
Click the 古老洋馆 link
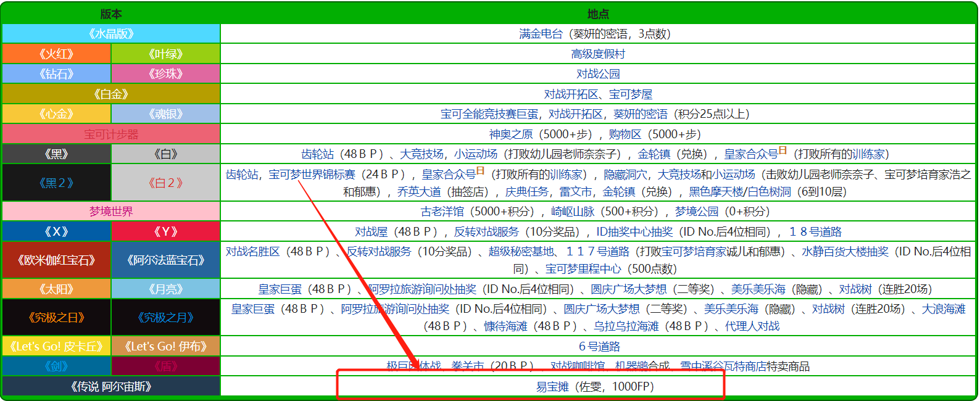tap(442, 212)
